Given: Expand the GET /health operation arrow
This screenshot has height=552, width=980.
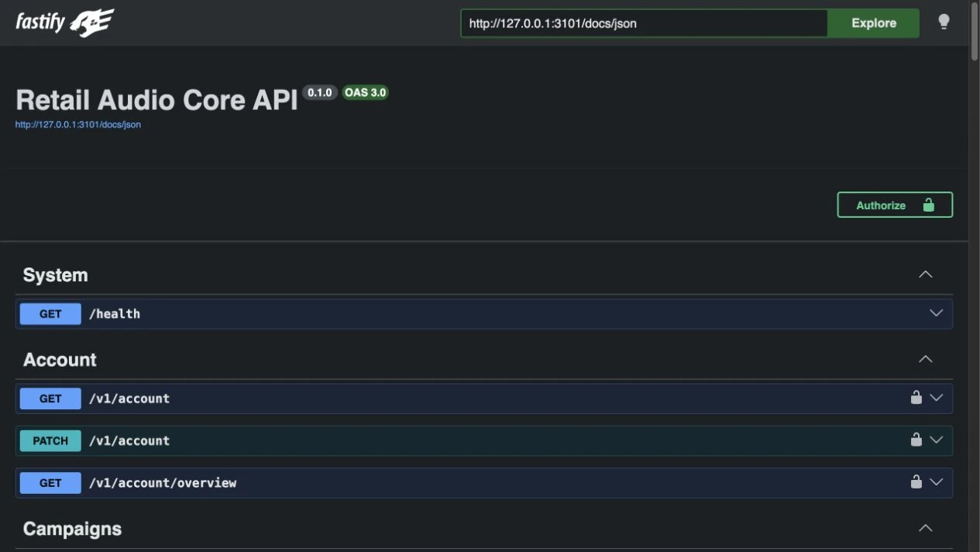Looking at the screenshot, I should [936, 313].
